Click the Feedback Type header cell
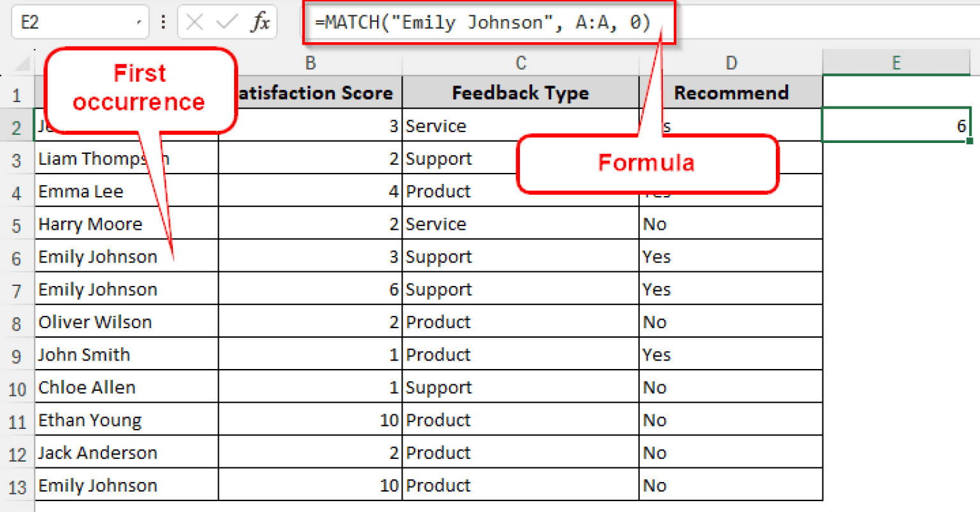 point(521,93)
